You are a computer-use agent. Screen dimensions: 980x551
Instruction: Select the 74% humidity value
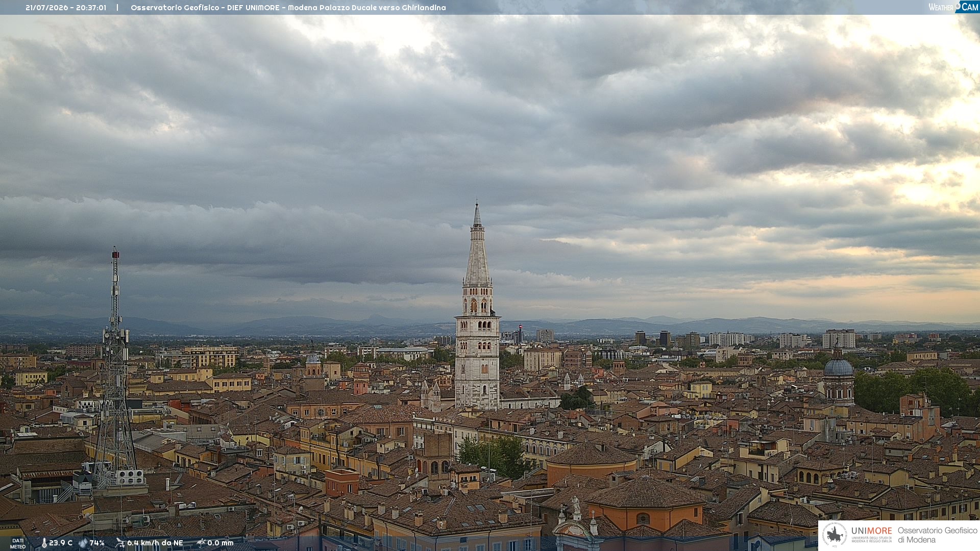[97, 543]
